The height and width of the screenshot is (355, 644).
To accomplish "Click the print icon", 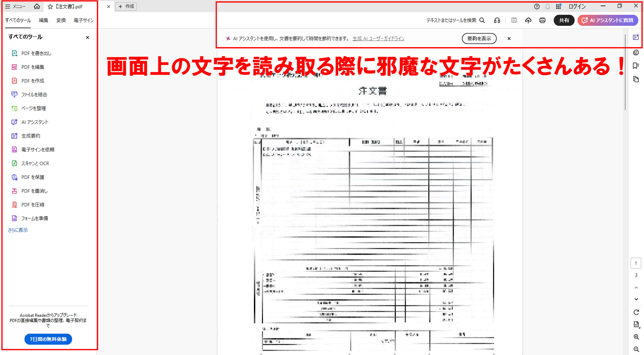I will tap(542, 21).
